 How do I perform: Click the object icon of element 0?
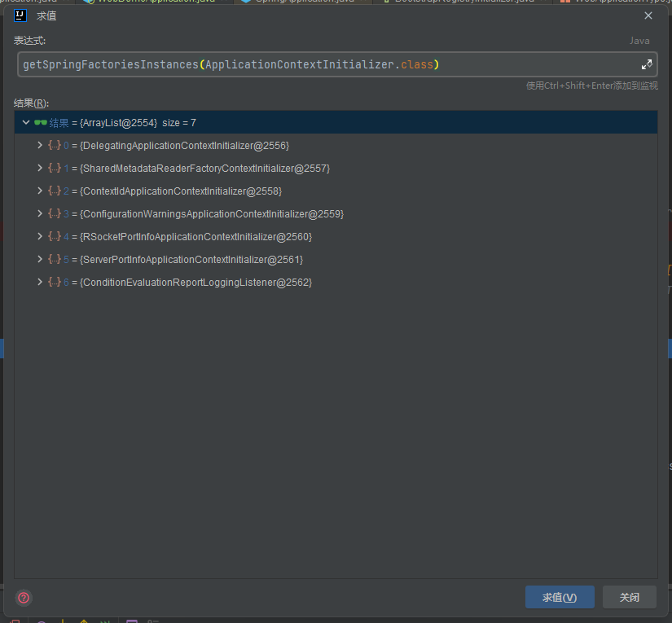55,145
